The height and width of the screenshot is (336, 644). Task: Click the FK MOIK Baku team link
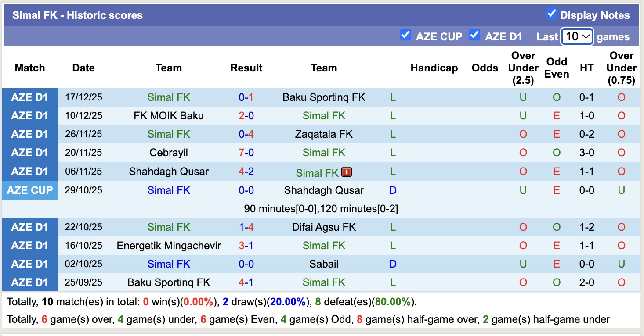tap(169, 116)
